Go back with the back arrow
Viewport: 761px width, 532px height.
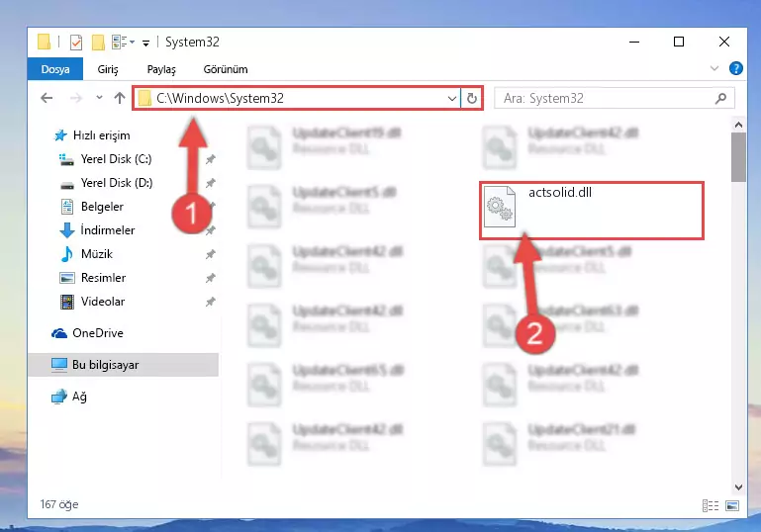click(47, 98)
